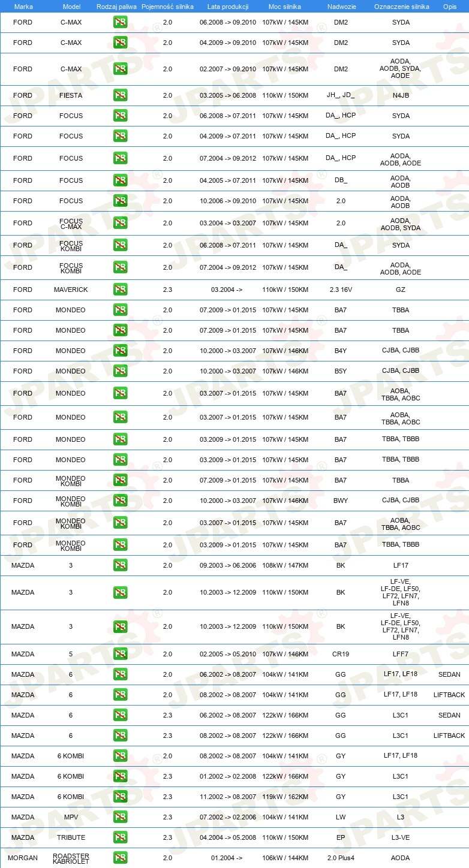Screen dimensions: 469x868
Task: Click fuel icon for Mondeo B4Y row
Action: coord(120,351)
